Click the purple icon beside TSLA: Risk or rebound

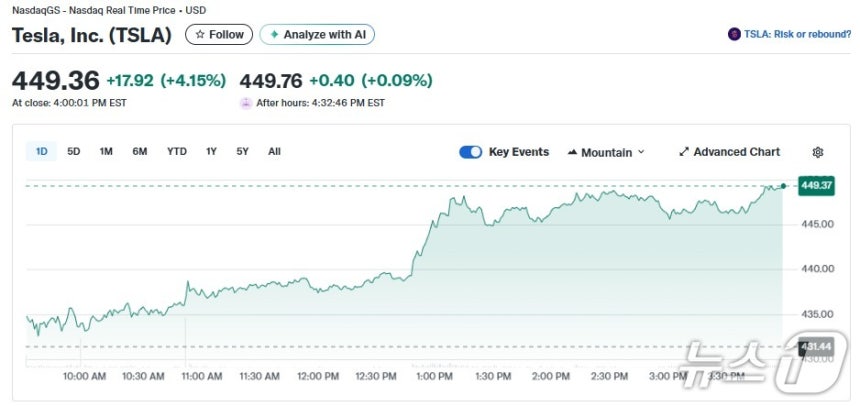tap(734, 35)
